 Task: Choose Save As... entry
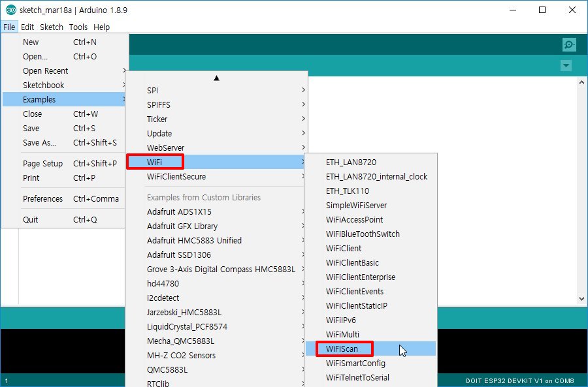(65, 142)
